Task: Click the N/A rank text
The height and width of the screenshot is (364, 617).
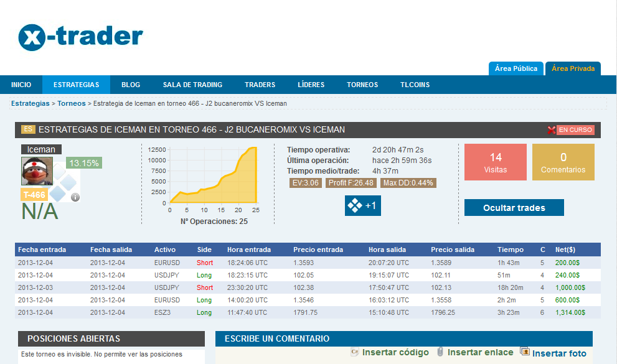Action: tap(40, 212)
